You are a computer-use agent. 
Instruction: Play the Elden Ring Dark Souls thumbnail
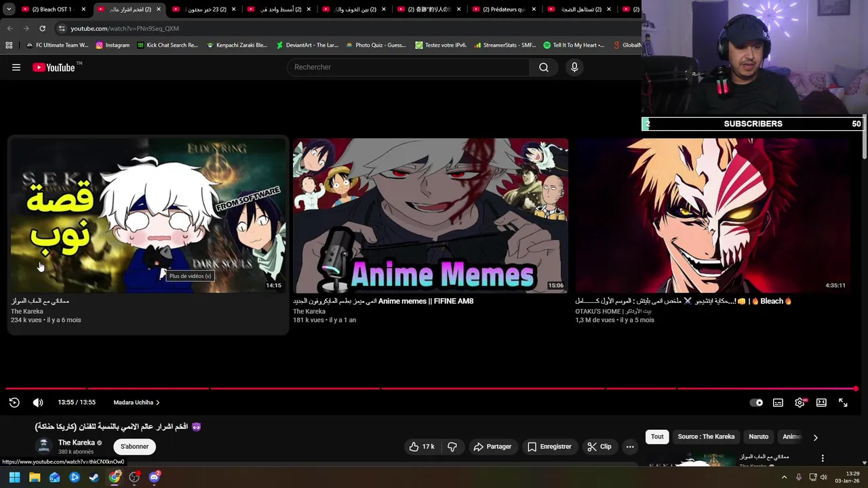coord(149,216)
